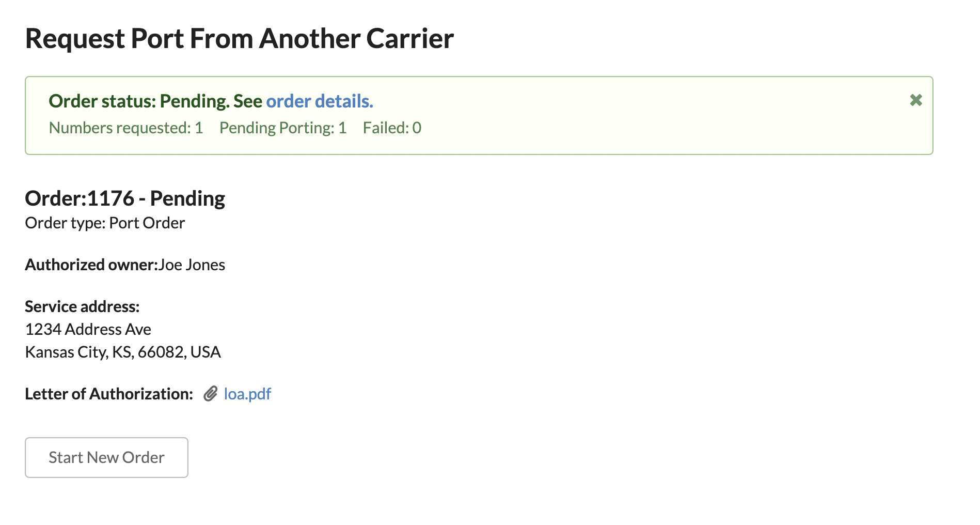Click the 1234 Address Ave line
Image resolution: width=980 pixels, height=525 pixels.
pos(88,330)
